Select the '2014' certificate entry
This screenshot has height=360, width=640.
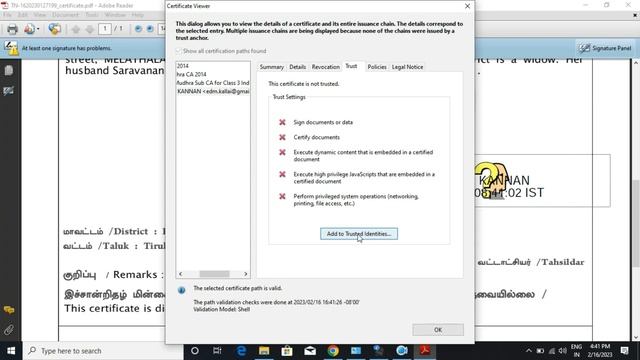[182, 66]
